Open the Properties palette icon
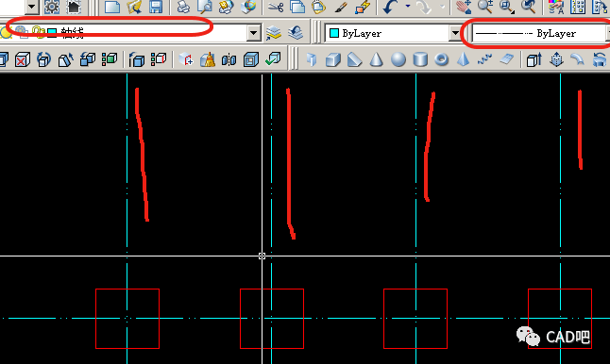 (x=555, y=7)
